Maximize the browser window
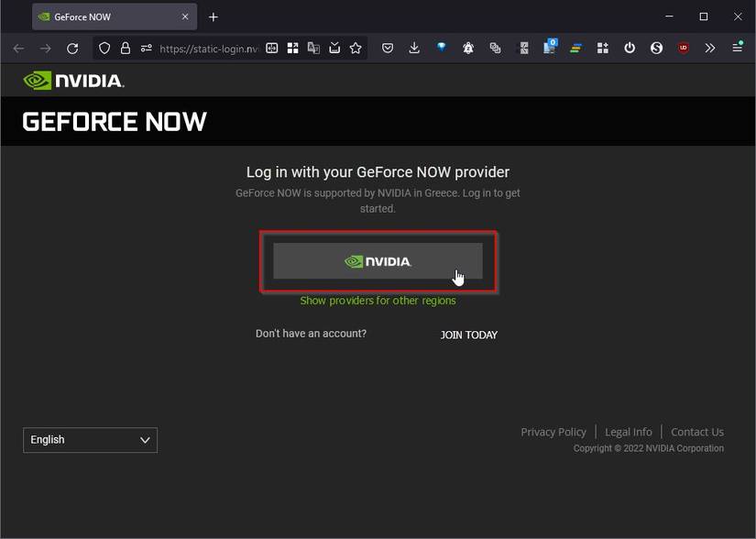Viewport: 756px width, 539px height. (704, 16)
